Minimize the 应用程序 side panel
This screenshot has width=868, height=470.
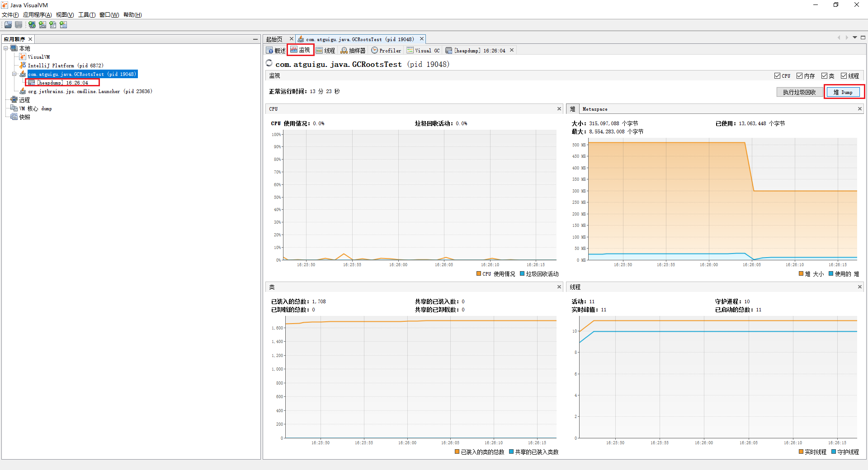[255, 39]
